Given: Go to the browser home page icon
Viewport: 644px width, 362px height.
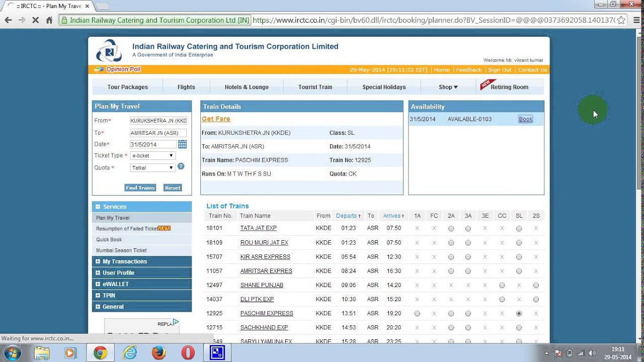Looking at the screenshot, I should tap(49, 20).
